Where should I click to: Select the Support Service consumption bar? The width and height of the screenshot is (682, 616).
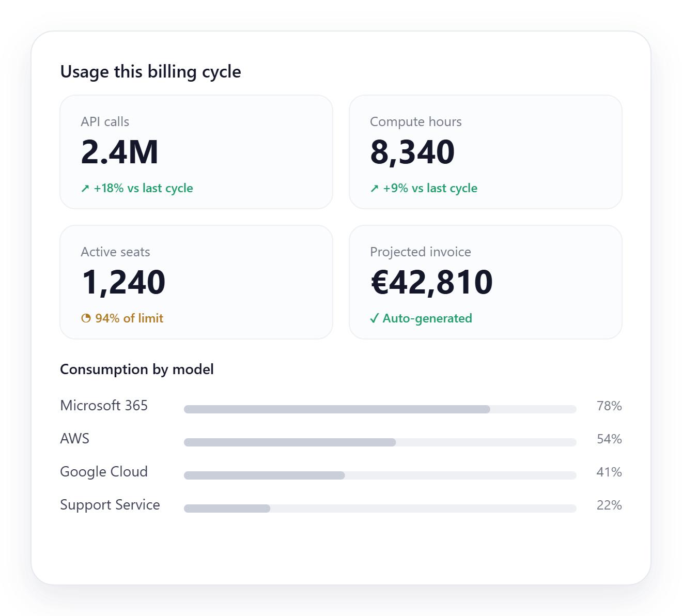[380, 509]
